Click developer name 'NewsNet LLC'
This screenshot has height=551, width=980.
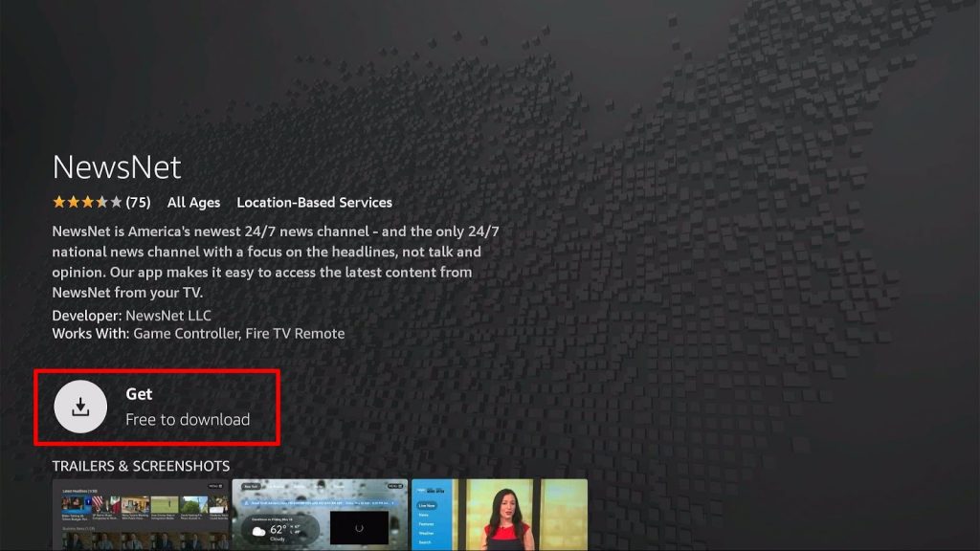[x=168, y=316]
